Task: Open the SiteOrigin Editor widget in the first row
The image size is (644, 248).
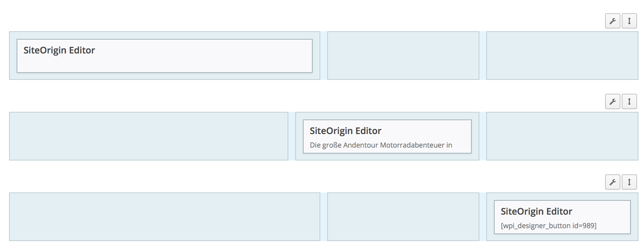Action: (165, 56)
